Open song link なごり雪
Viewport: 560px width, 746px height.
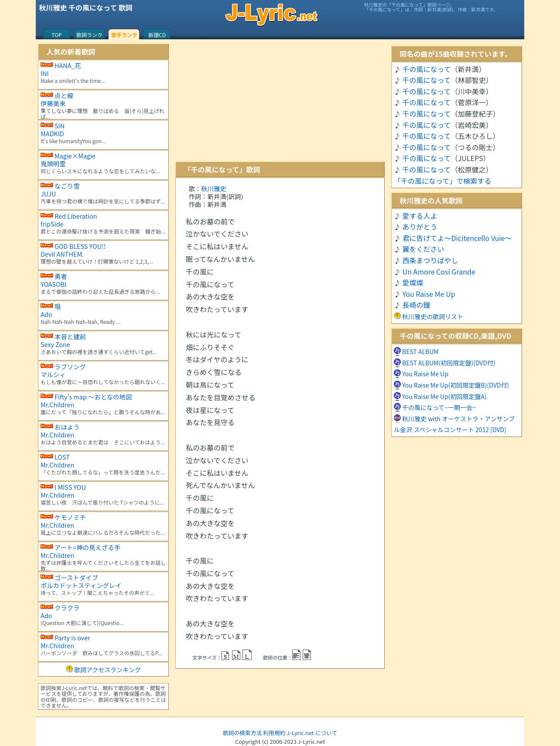[x=67, y=186]
